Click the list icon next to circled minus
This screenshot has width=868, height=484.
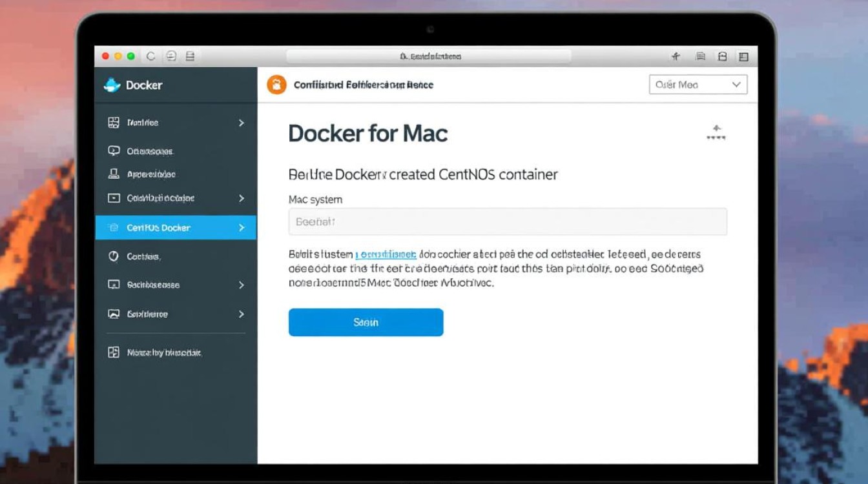point(190,56)
